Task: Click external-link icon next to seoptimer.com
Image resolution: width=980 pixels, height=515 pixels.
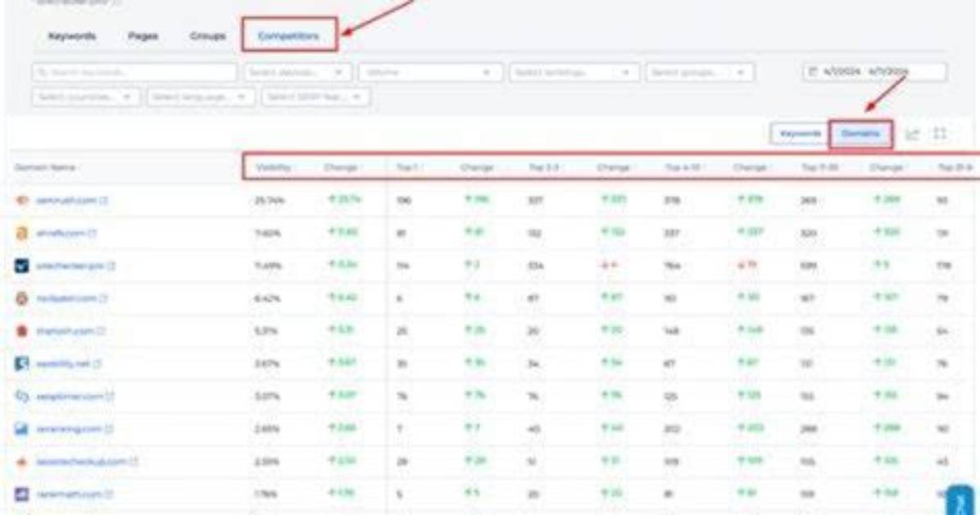Action: pos(110,396)
